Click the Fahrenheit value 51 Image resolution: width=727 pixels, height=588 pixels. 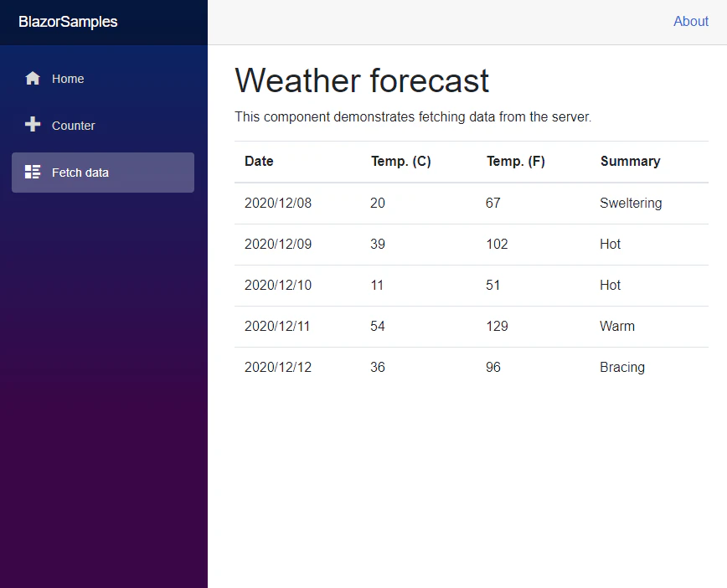pyautogui.click(x=492, y=285)
